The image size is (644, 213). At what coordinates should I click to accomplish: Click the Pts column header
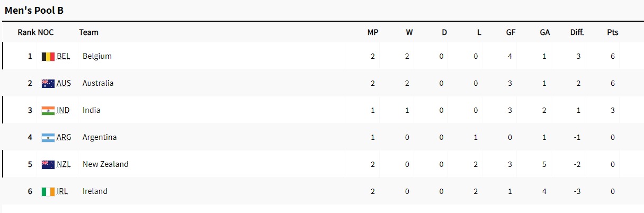point(613,32)
